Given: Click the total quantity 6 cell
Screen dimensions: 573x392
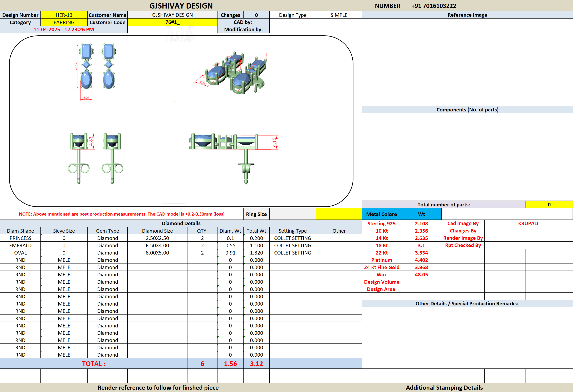Looking at the screenshot, I should (202, 364).
